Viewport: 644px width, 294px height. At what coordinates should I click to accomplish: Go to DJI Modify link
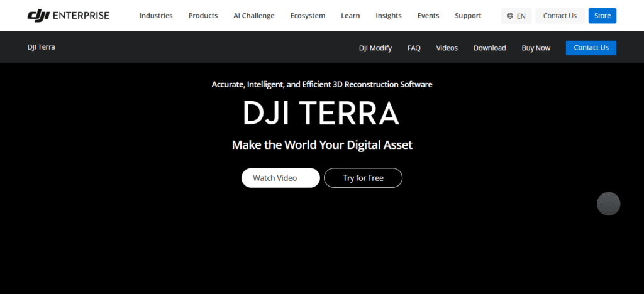[375, 48]
